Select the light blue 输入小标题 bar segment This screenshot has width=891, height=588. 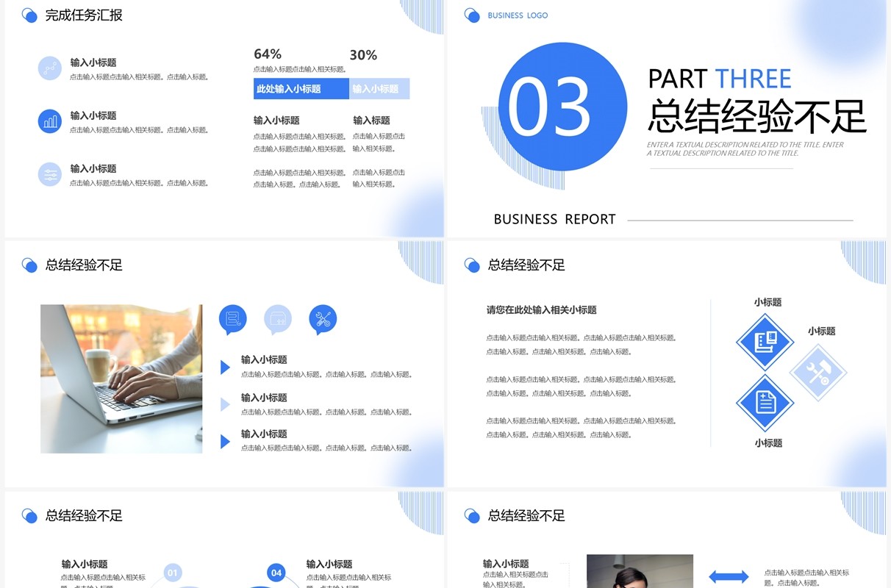(x=379, y=89)
